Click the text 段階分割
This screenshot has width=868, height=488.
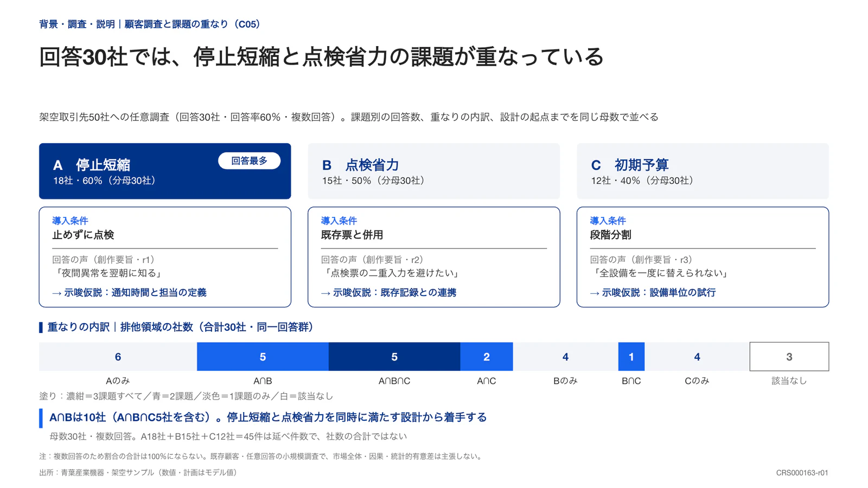[x=610, y=235]
